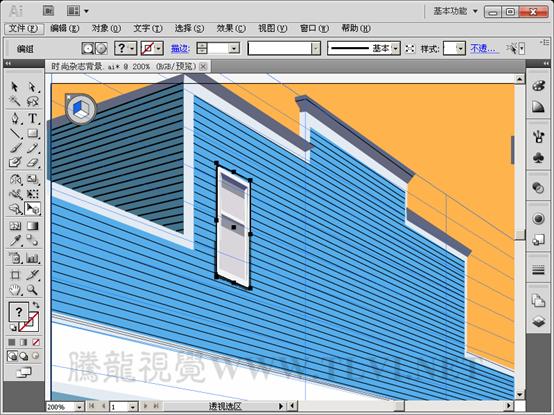554x415 pixels.
Task: Select the Slice tool
Action: (32, 275)
